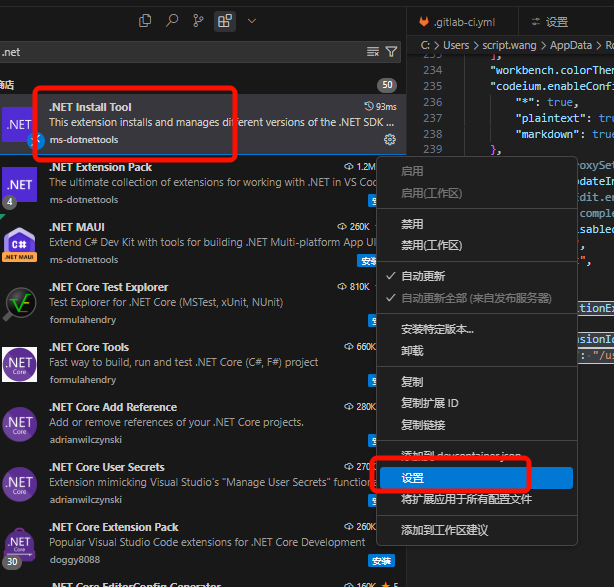Viewport: 614px width, 587px height.
Task: Choose 添加到工作区建议 menu entry
Action: click(x=477, y=530)
